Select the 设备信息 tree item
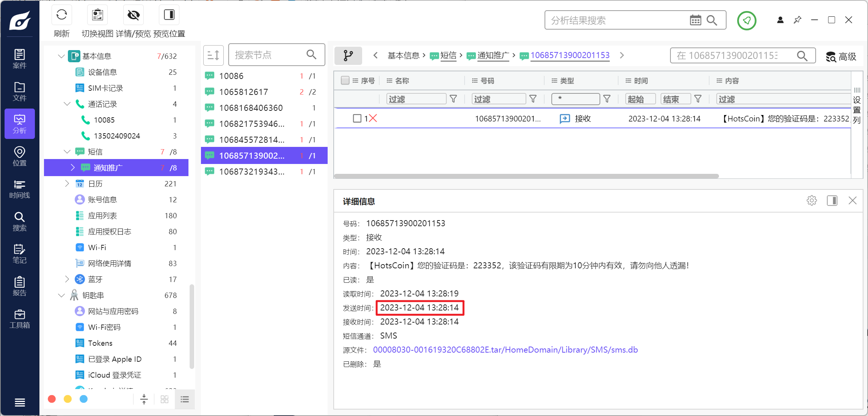Image resolution: width=868 pixels, height=416 pixels. tap(116, 72)
